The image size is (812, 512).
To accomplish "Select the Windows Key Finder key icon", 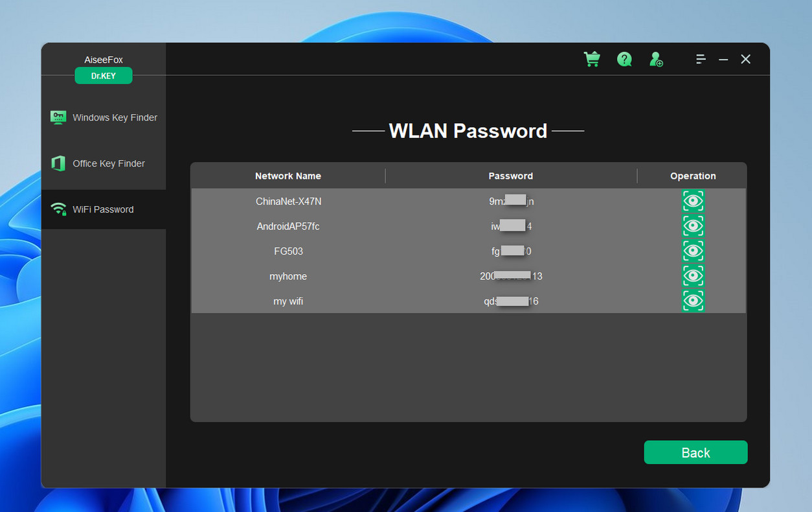I will [58, 117].
